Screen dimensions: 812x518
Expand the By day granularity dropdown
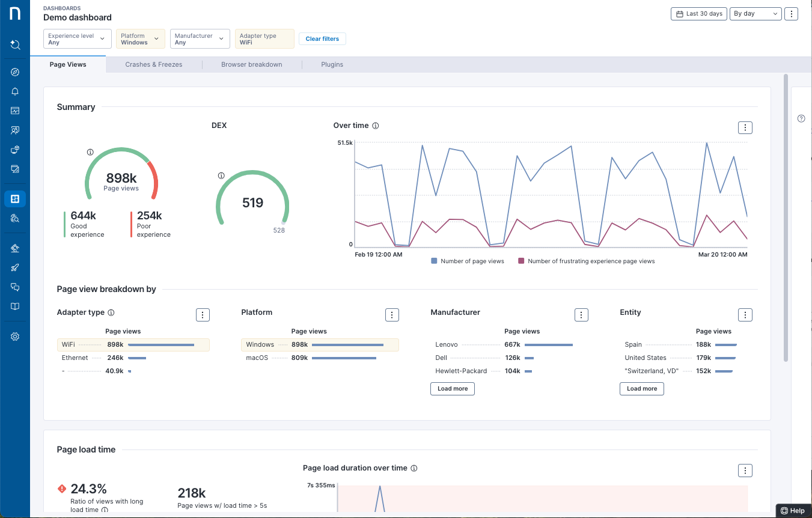pyautogui.click(x=756, y=14)
